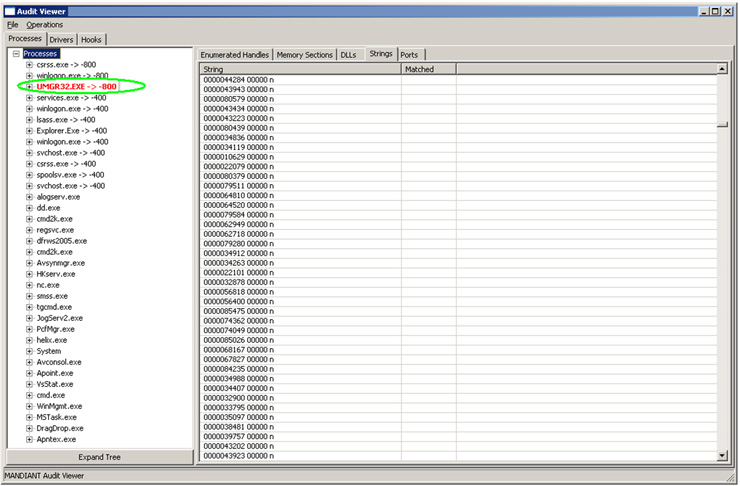Switch to the Processes tab
Image resolution: width=740 pixels, height=486 pixels.
point(25,39)
